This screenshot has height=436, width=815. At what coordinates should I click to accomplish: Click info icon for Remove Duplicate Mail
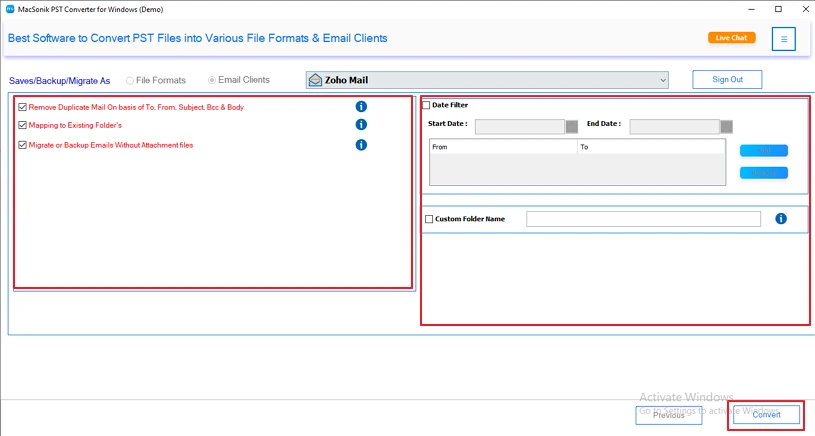361,107
